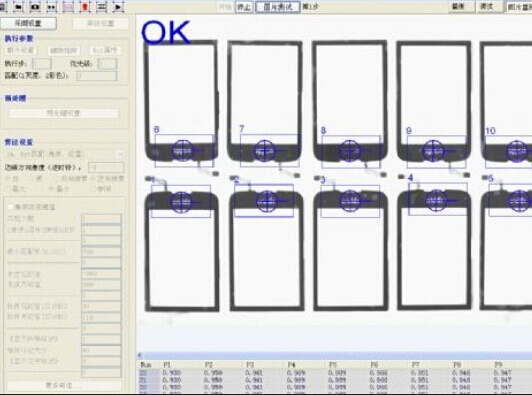Click the play triangle toolbar icon

click(x=118, y=6)
